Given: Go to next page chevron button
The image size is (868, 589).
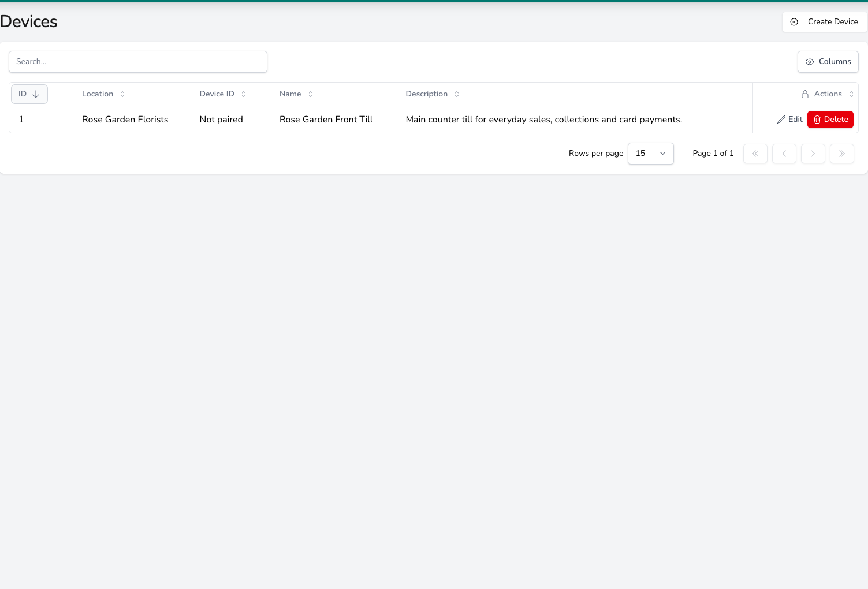Looking at the screenshot, I should [813, 154].
